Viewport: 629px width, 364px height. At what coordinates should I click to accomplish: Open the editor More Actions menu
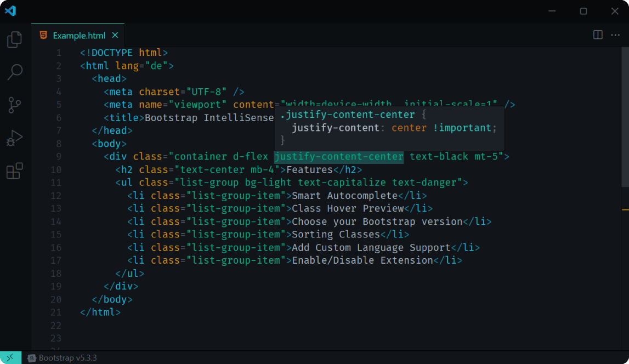click(615, 35)
